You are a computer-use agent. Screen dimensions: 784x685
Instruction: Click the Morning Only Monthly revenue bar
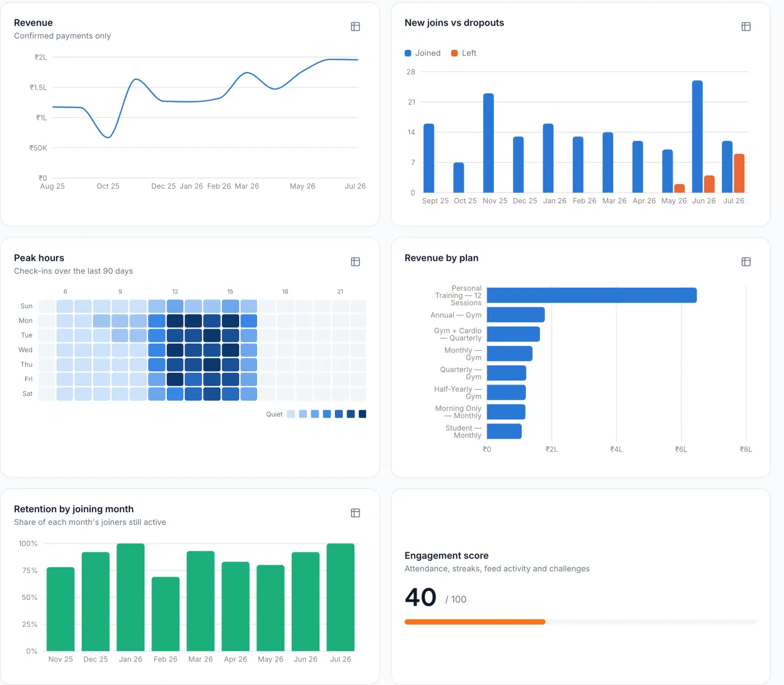(x=506, y=412)
